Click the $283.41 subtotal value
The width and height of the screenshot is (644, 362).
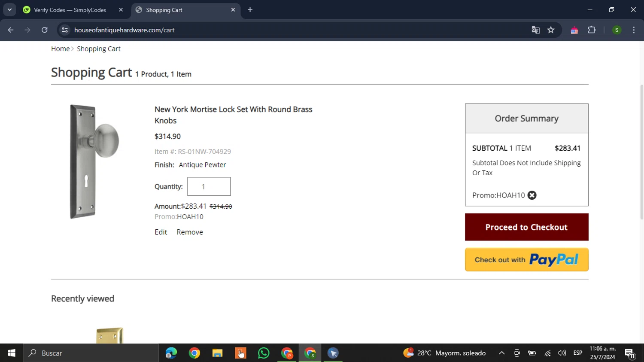pyautogui.click(x=568, y=148)
